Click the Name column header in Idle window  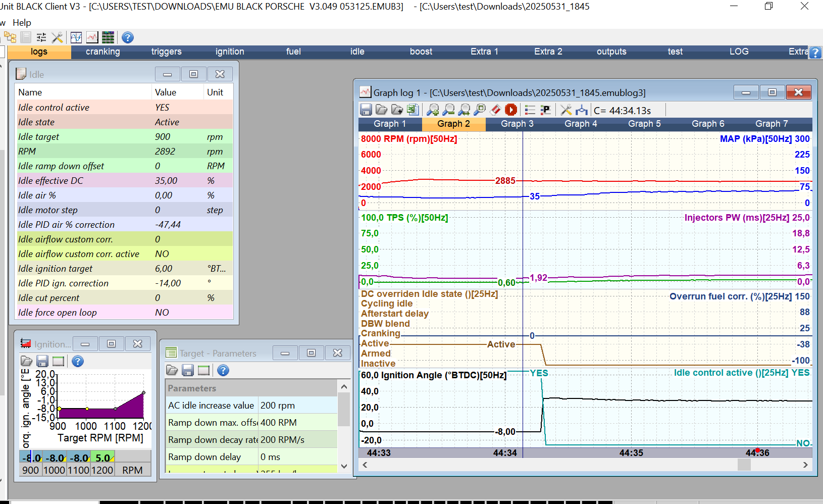click(x=83, y=92)
